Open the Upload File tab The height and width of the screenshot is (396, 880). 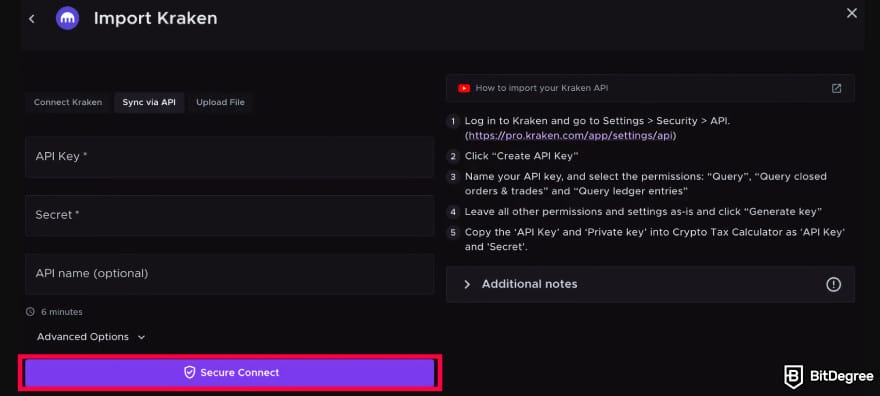click(x=221, y=103)
